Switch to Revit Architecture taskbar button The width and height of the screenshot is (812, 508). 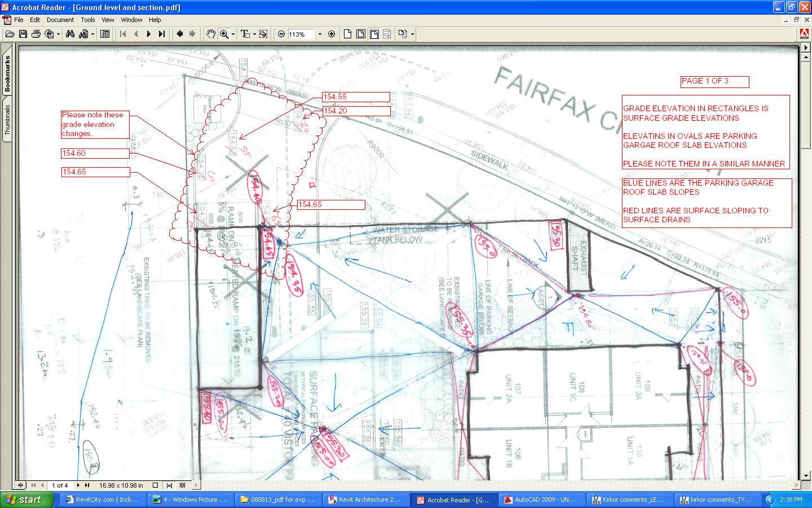coord(365,500)
